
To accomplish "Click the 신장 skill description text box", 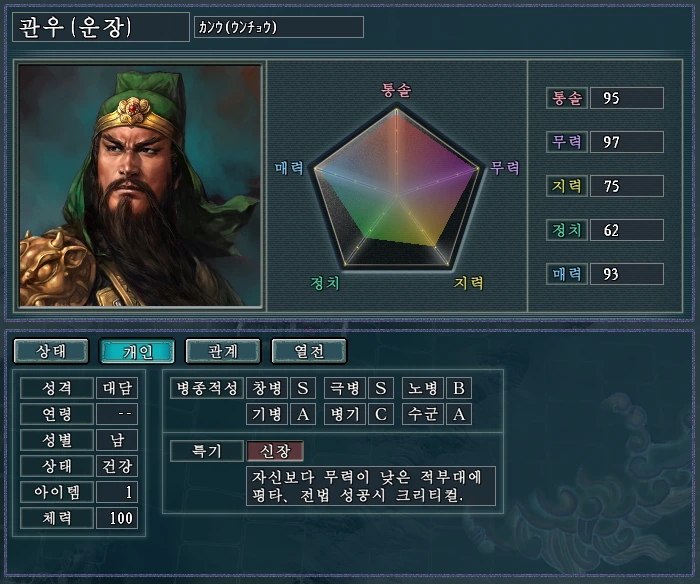I will 371,486.
